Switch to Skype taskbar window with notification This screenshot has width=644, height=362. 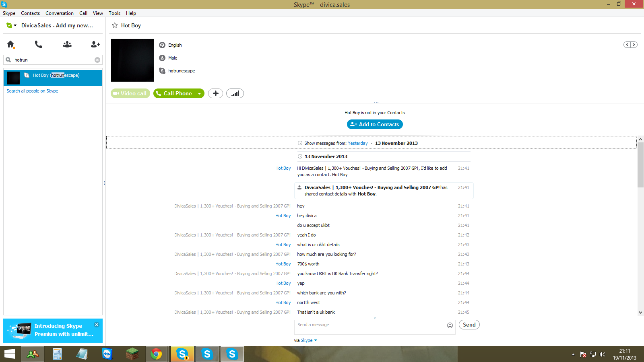182,354
